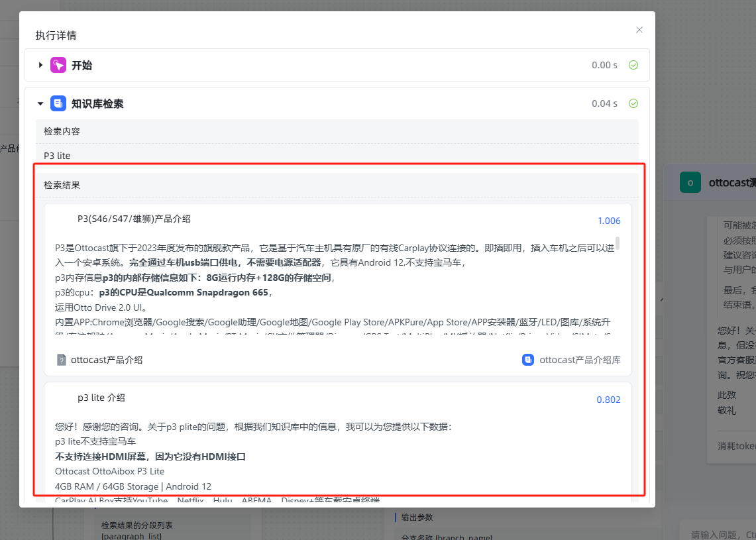Click the ottocast产品介绍 document file icon
The image size is (756, 540).
tap(61, 360)
